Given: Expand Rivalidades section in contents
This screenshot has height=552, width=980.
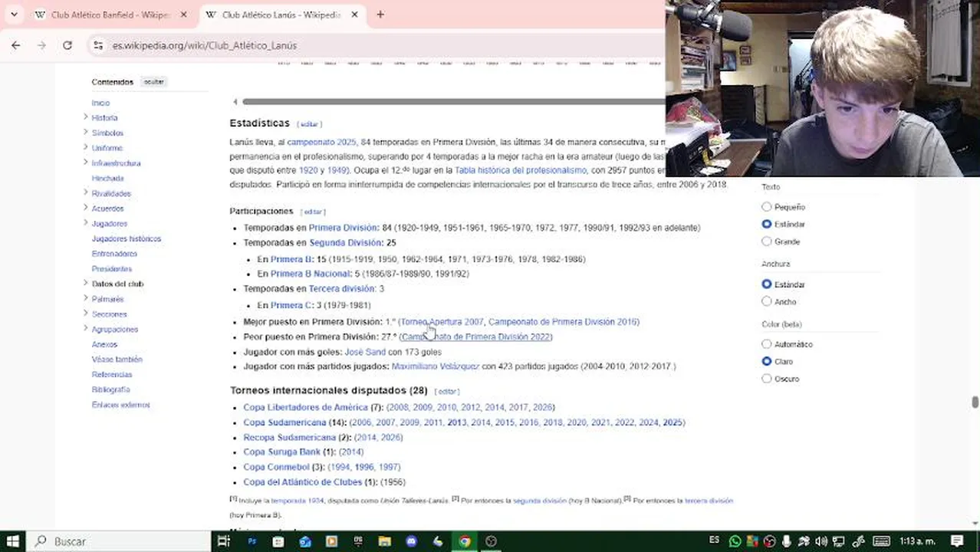Looking at the screenshot, I should (85, 193).
